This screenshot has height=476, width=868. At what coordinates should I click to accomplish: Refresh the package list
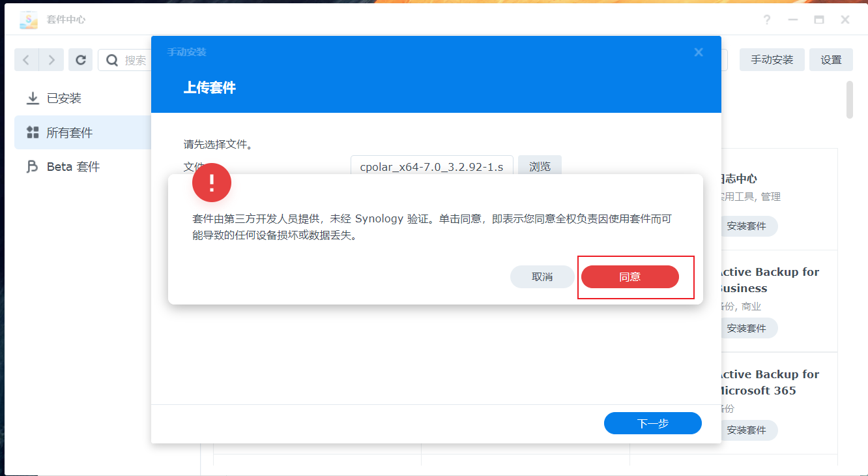tap(80, 59)
